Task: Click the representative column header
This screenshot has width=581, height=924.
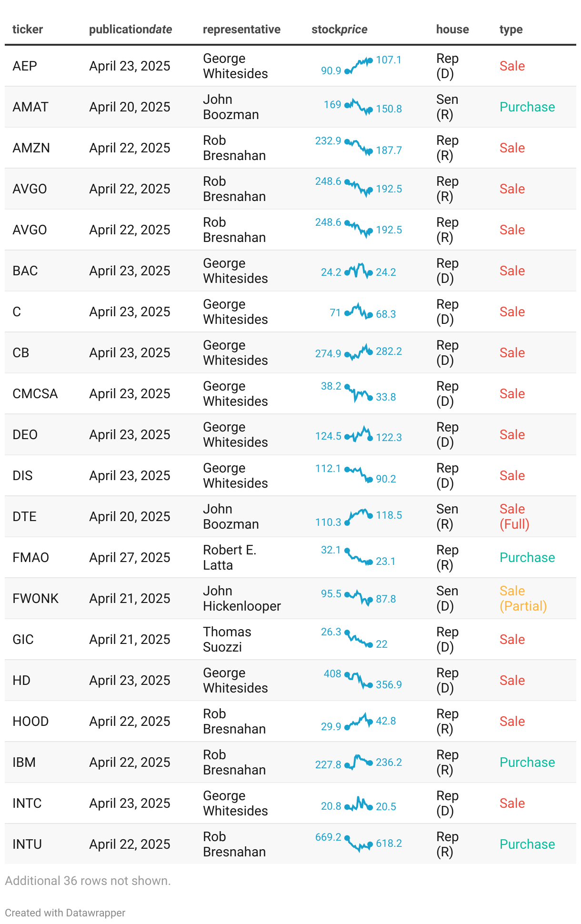Action: (x=241, y=30)
